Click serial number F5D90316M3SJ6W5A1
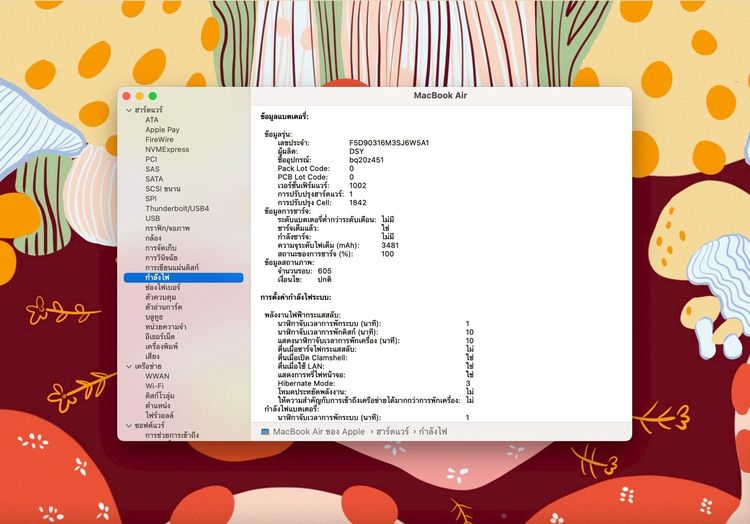 [389, 143]
